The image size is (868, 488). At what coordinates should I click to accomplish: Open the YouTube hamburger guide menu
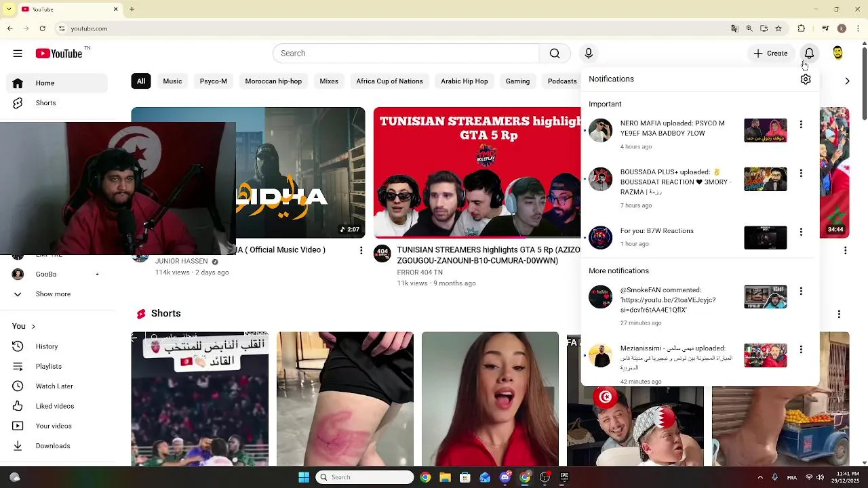[x=18, y=54]
